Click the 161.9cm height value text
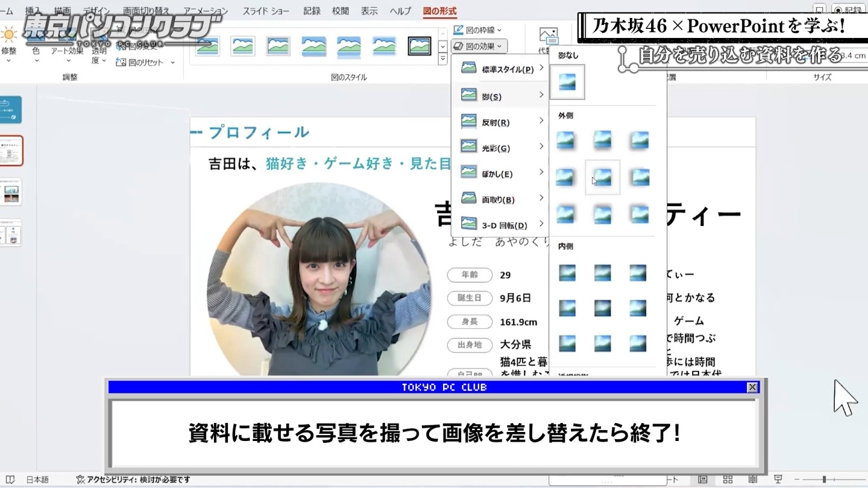This screenshot has height=488, width=868. [x=518, y=322]
